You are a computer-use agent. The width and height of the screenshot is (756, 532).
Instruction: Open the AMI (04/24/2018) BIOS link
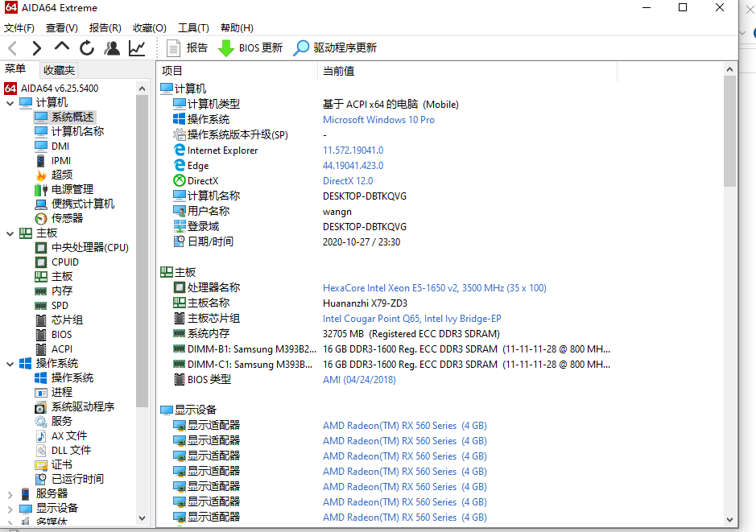[359, 380]
